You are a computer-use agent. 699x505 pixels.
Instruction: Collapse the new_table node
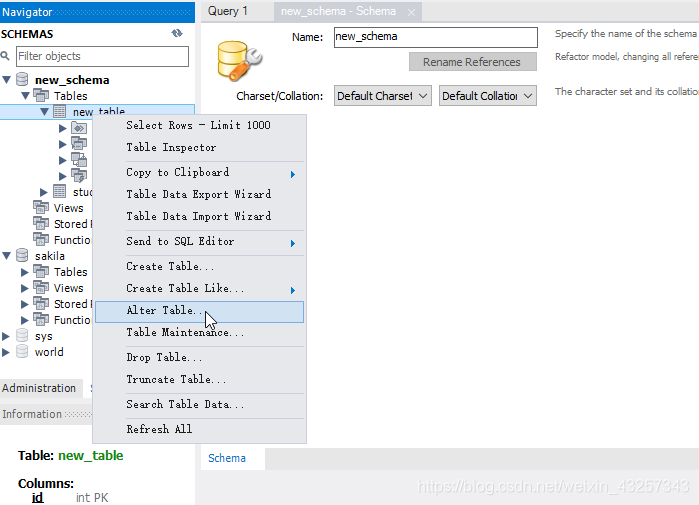44,112
